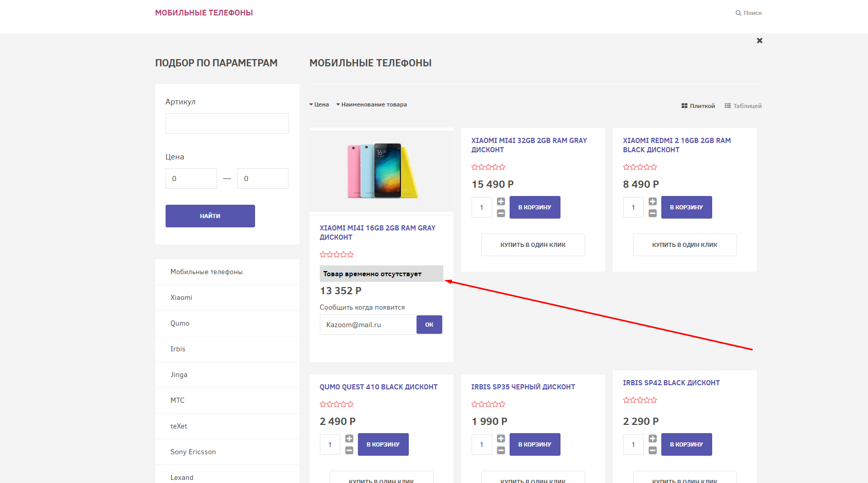Open the phone image thumbnail of Xiaomi MI4I 16GB

382,171
